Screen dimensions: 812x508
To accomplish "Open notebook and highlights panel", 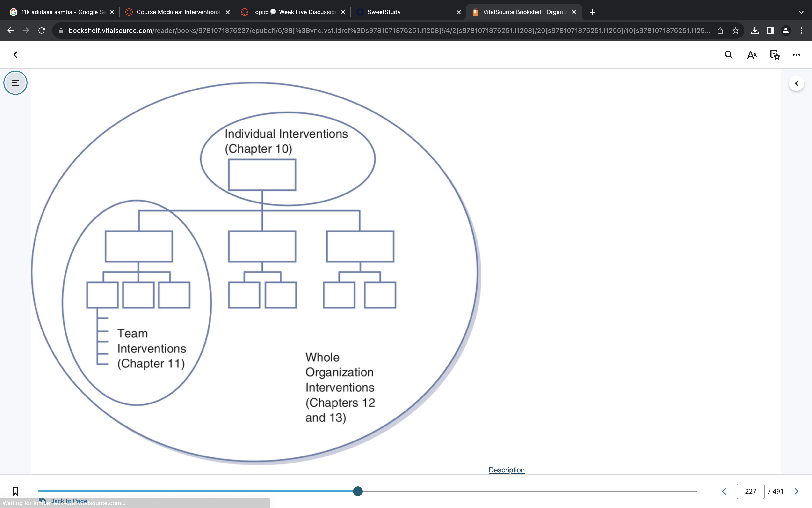I will (775, 55).
